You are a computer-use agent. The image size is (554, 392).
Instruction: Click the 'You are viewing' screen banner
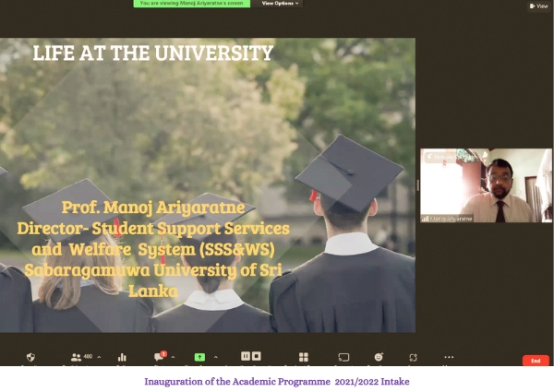(x=191, y=3)
